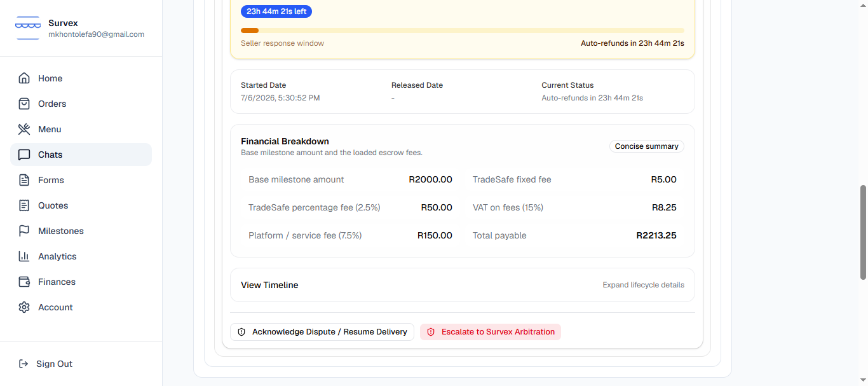868x386 pixels.
Task: Click shield icon on Acknowledge Dispute button
Action: (241, 332)
